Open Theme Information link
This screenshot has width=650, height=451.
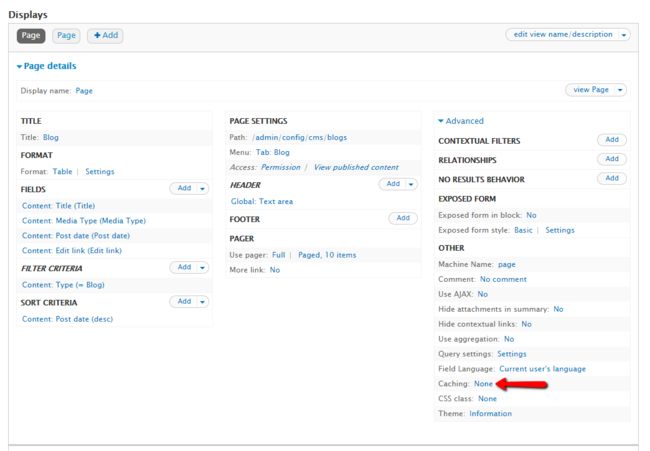pos(490,414)
